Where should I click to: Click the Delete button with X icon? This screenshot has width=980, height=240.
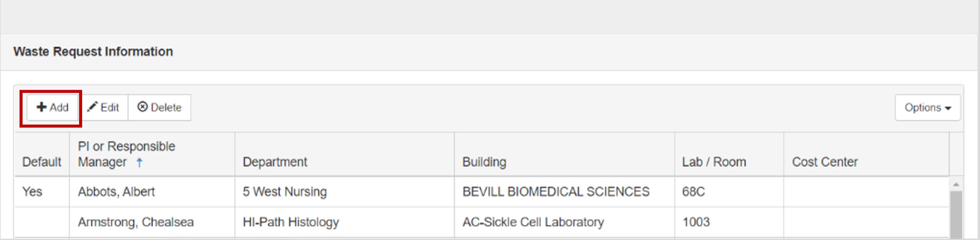click(x=159, y=108)
